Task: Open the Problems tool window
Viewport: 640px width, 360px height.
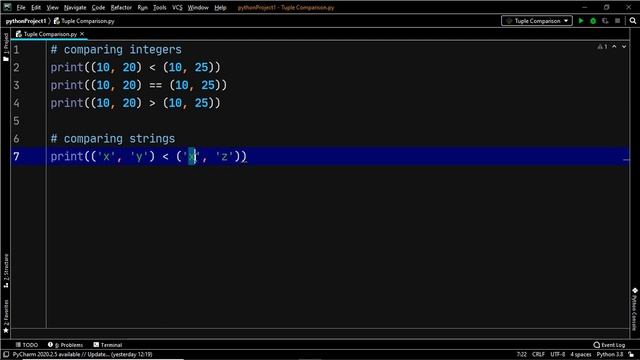Action: [x=65, y=345]
